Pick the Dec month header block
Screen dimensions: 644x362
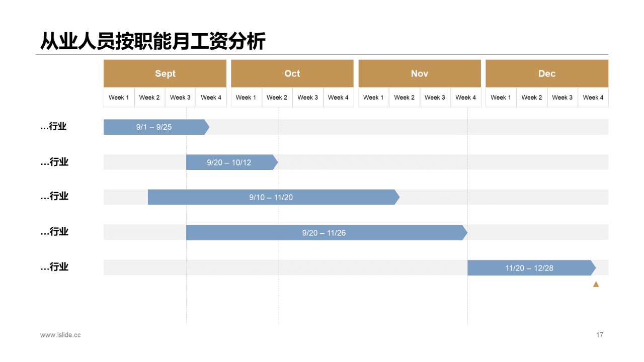click(x=546, y=73)
